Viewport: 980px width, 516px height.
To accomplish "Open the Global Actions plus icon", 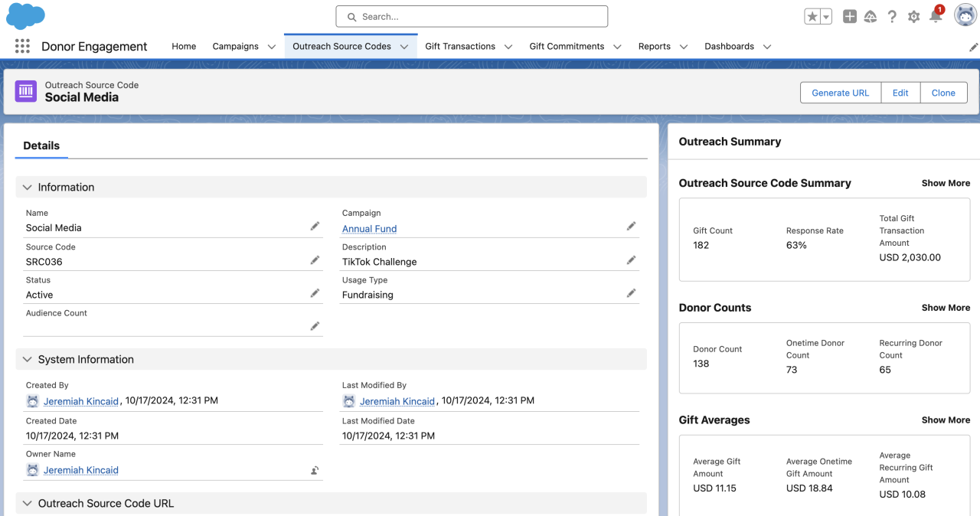I will [x=850, y=17].
